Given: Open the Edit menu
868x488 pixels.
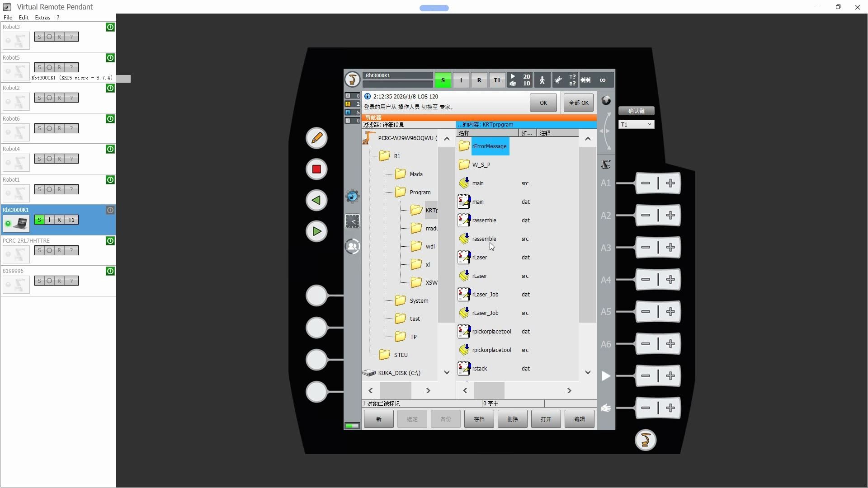Looking at the screenshot, I should click(24, 17).
